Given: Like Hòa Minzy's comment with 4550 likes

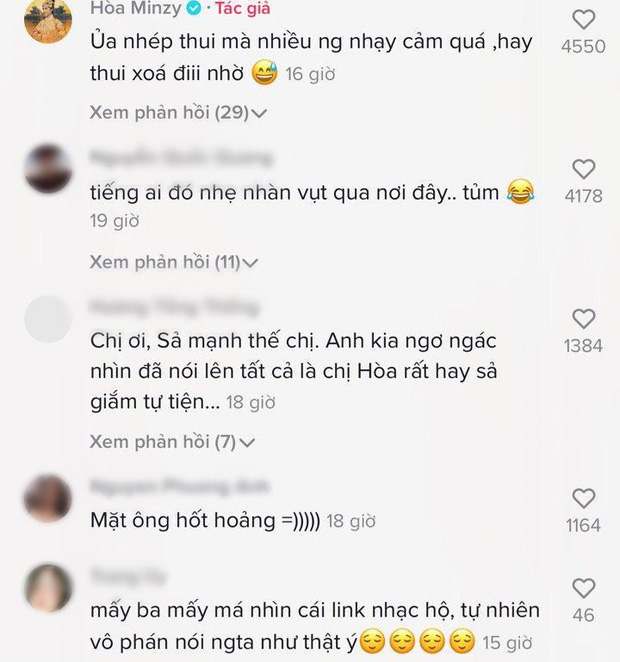Looking at the screenshot, I should point(583,19).
